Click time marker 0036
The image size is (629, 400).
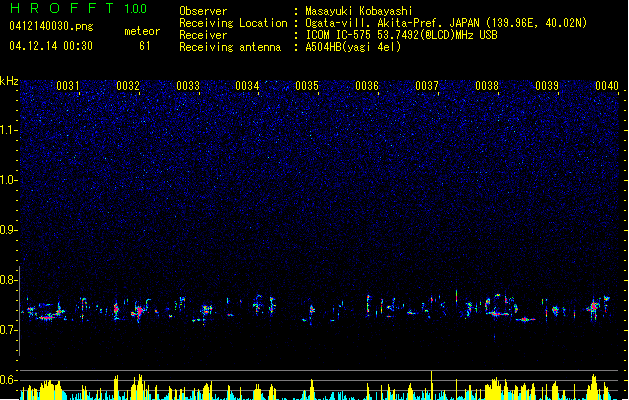click(x=367, y=86)
